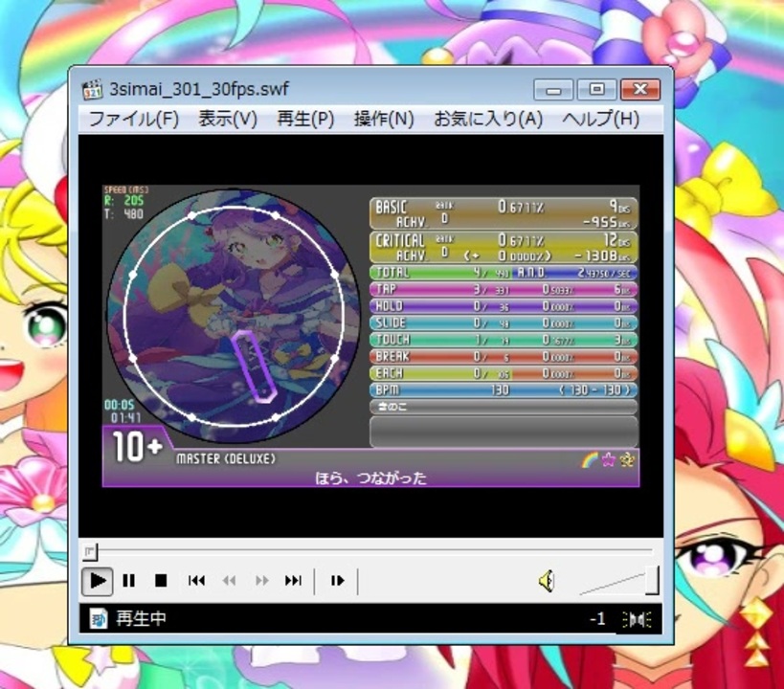The image size is (784, 689).
Task: Open the お気に入り(A) menu
Action: 488,119
